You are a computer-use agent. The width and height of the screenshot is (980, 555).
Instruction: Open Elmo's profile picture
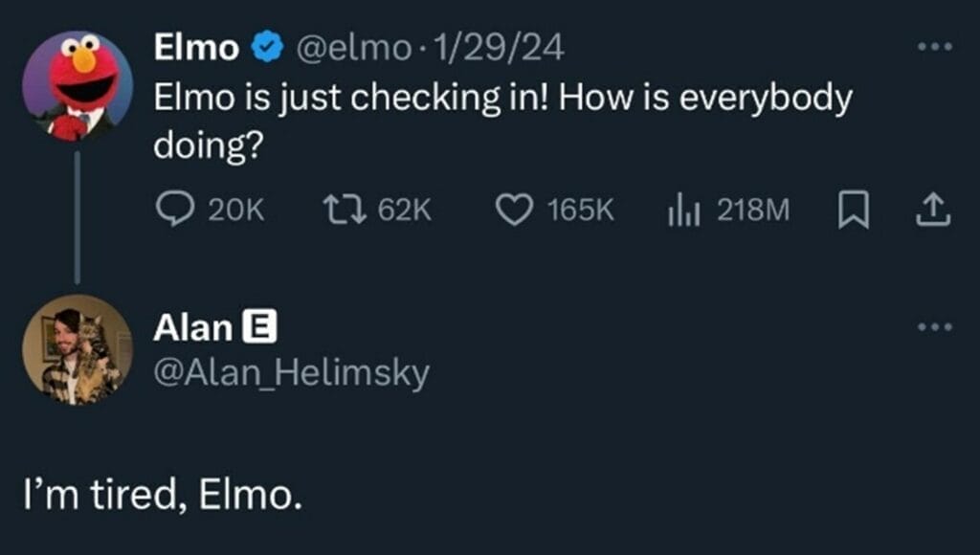pos(78,85)
